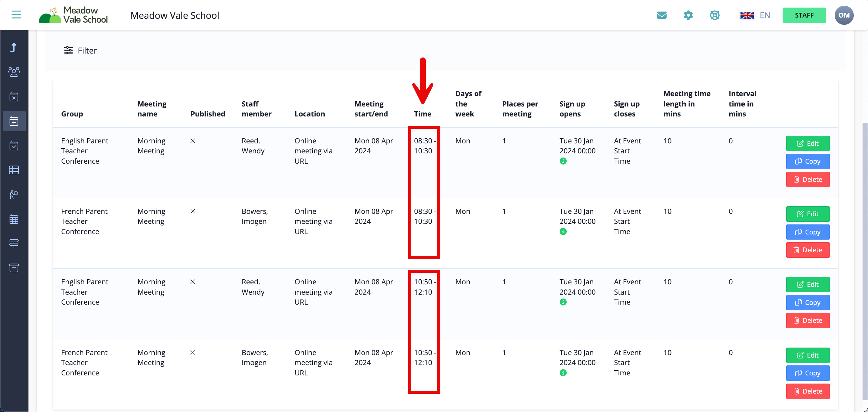The image size is (868, 412).
Task: Edit the 08:30 French Parent Teacher Conference
Action: coord(808,214)
